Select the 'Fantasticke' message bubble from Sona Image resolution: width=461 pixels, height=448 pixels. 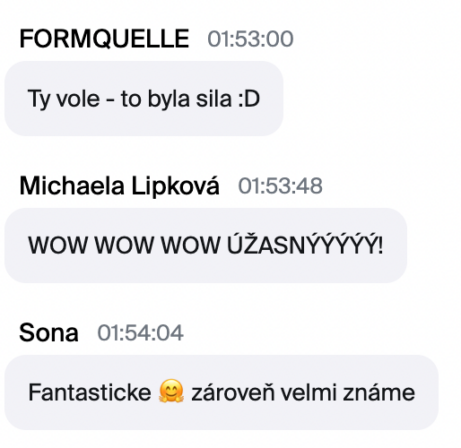(x=221, y=392)
